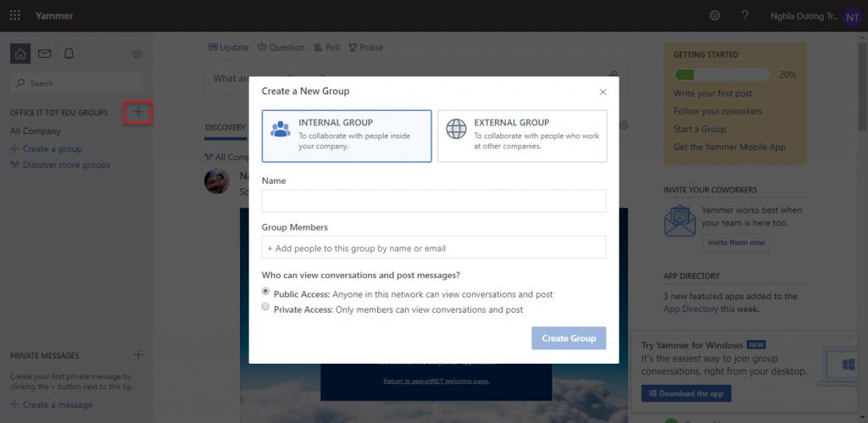868x423 pixels.
Task: Open the notifications bell icon
Action: 69,53
